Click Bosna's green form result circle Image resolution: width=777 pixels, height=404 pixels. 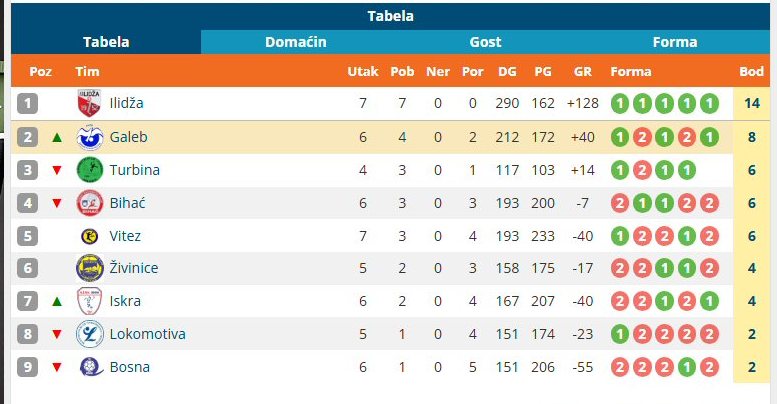tap(687, 367)
